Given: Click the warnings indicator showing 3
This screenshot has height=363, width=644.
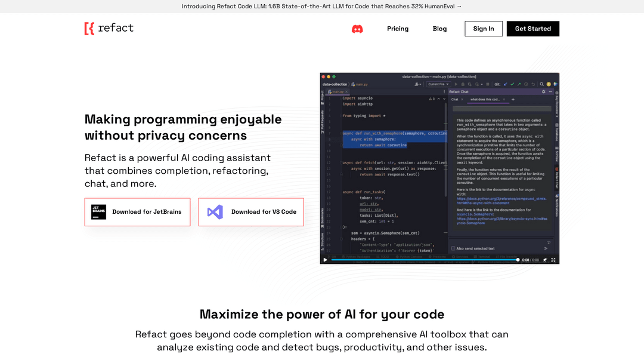Looking at the screenshot, I should (432, 99).
